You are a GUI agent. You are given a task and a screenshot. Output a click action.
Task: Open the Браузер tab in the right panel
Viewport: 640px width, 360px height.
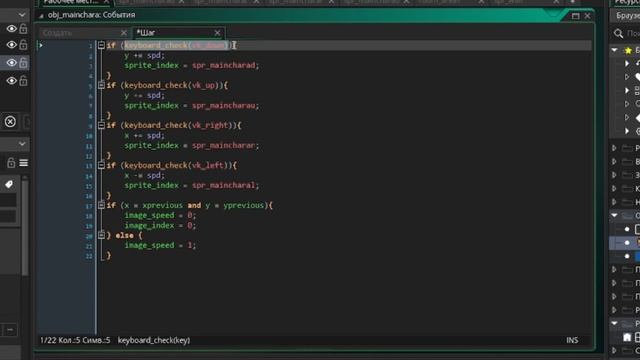click(628, 16)
